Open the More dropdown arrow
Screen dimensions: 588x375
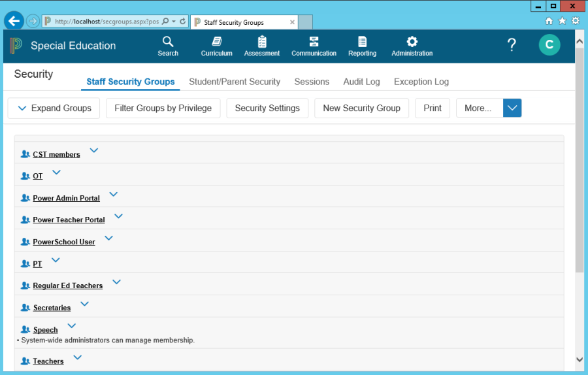(x=512, y=108)
